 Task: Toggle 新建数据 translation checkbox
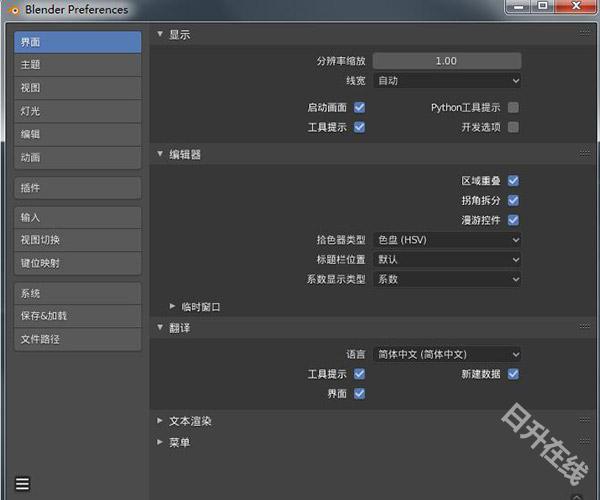pos(513,374)
